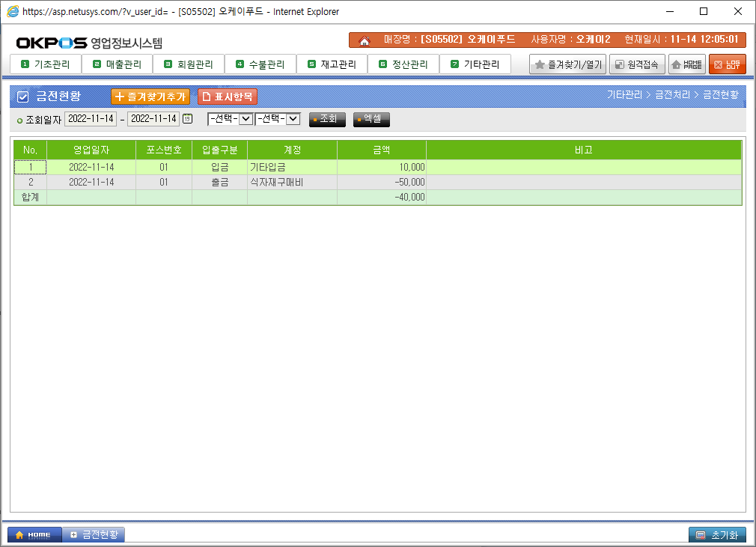Toggle the checkbox beside 금전현황 title
The image size is (756, 547).
[22, 97]
